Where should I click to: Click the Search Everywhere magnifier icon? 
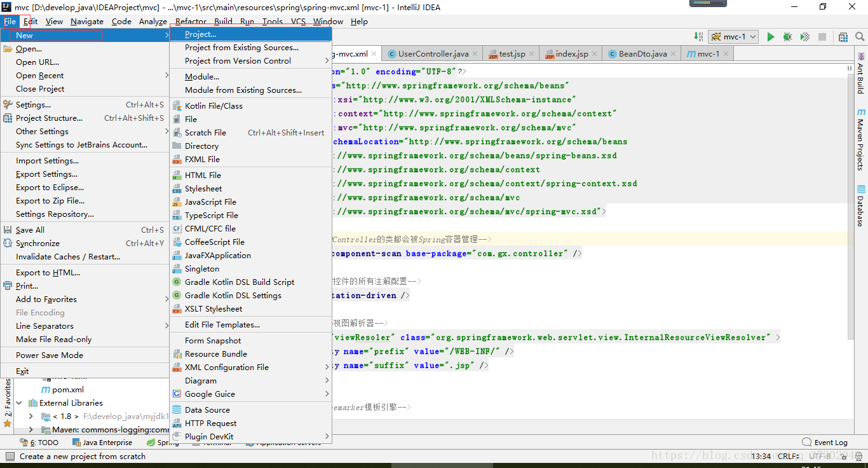(859, 37)
